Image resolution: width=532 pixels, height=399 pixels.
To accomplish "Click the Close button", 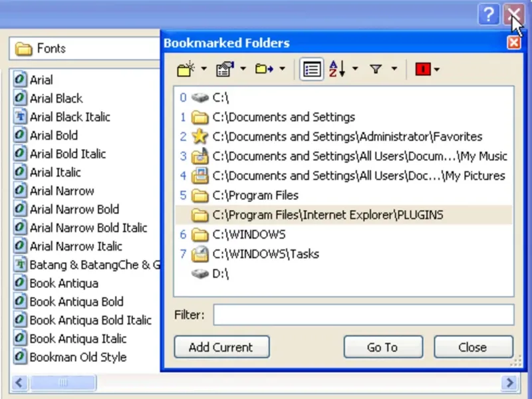I will pyautogui.click(x=473, y=347).
